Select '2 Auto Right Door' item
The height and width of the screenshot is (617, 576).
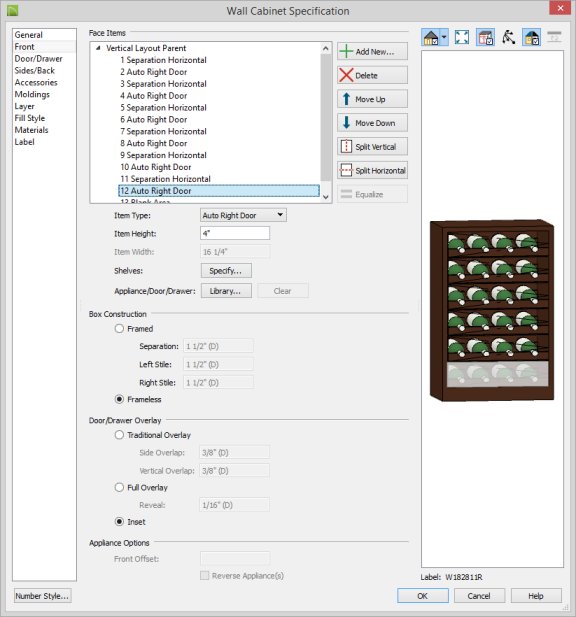click(153, 72)
